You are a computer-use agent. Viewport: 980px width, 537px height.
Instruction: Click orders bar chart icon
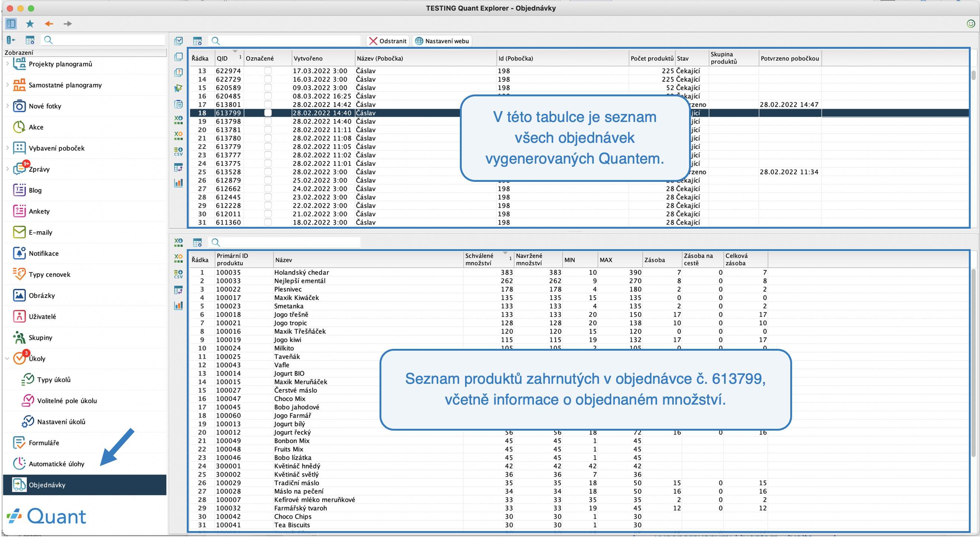(178, 183)
